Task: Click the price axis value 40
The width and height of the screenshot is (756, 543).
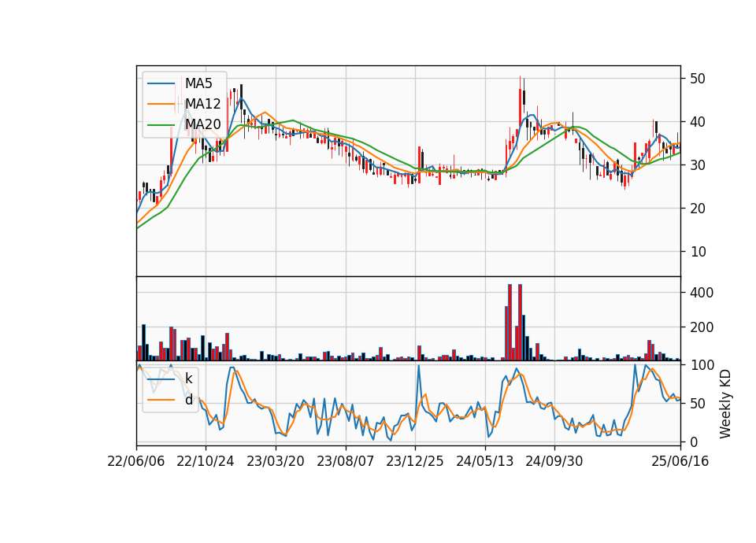Action: coord(697,122)
